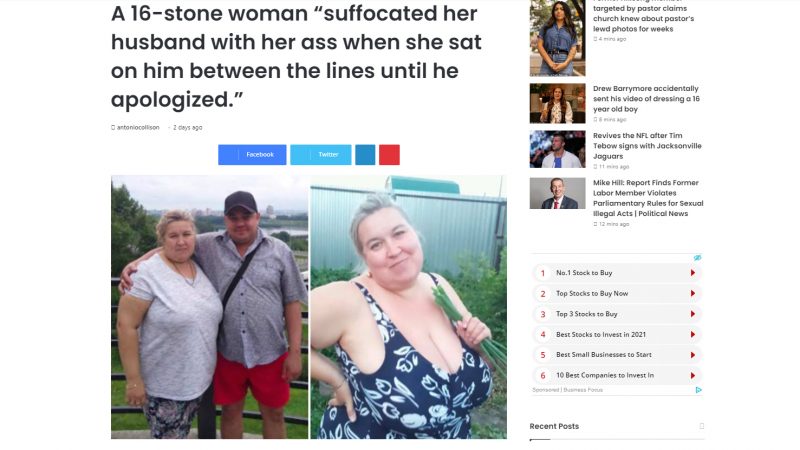Open the Recent Posts section heading

tap(554, 426)
